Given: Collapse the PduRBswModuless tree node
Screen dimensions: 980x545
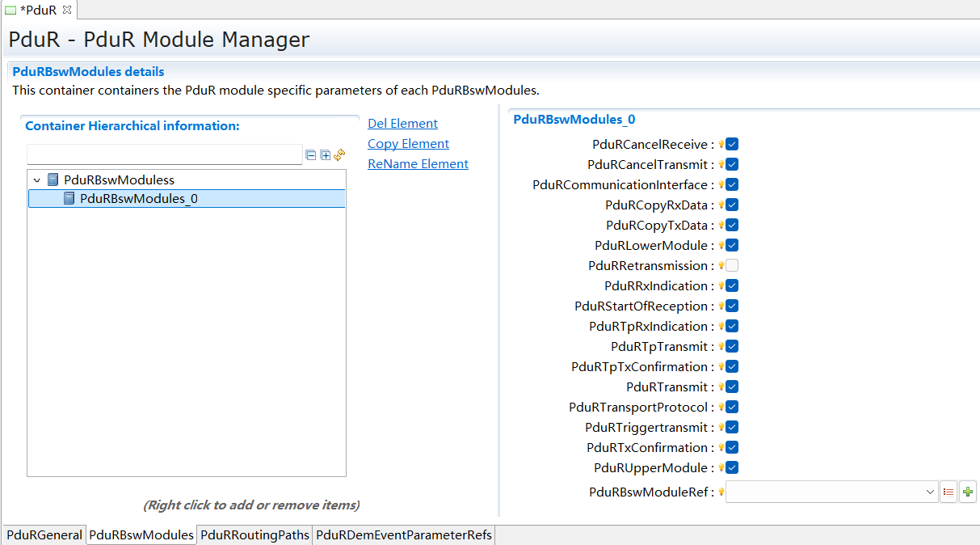Looking at the screenshot, I should (x=36, y=179).
